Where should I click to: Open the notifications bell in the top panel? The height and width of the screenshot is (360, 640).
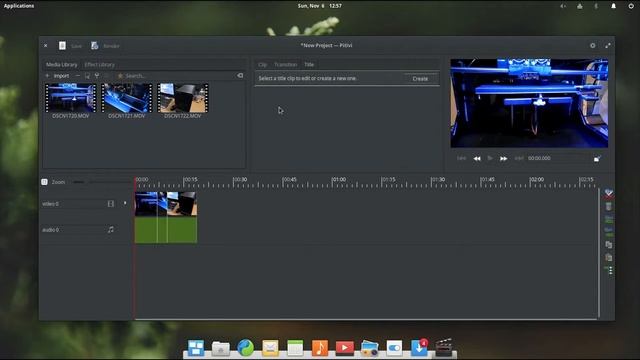(x=613, y=6)
